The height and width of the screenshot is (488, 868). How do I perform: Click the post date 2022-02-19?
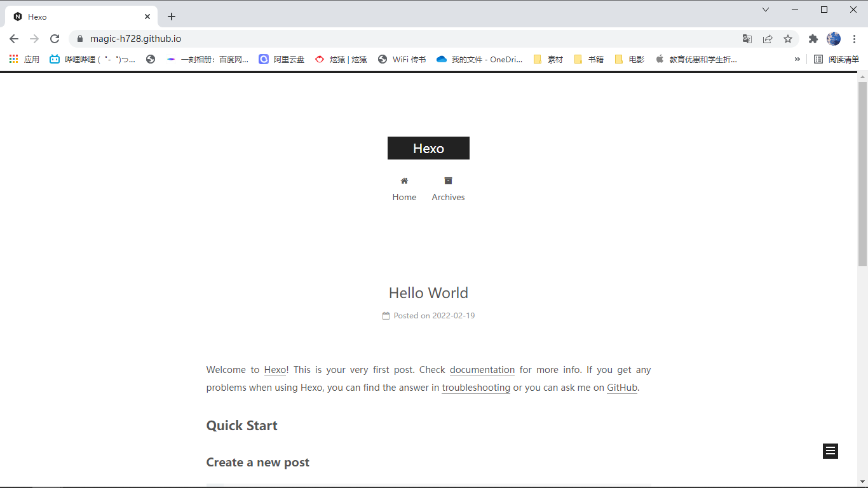454,316
